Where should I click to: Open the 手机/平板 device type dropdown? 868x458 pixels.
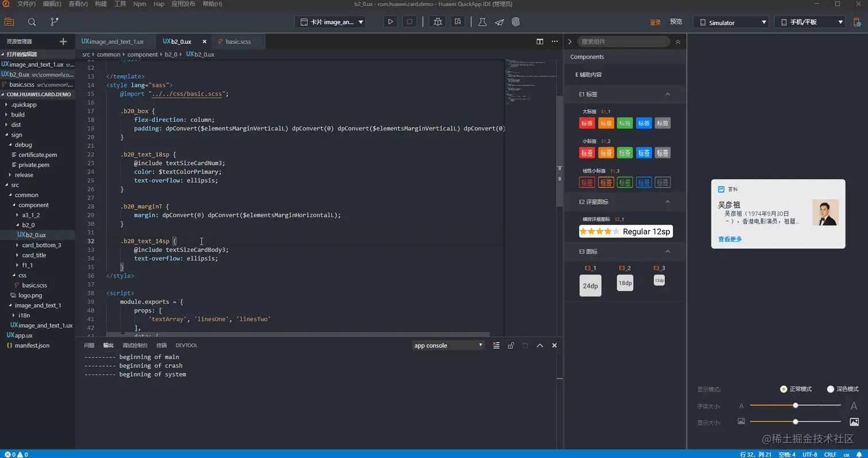[x=809, y=22]
